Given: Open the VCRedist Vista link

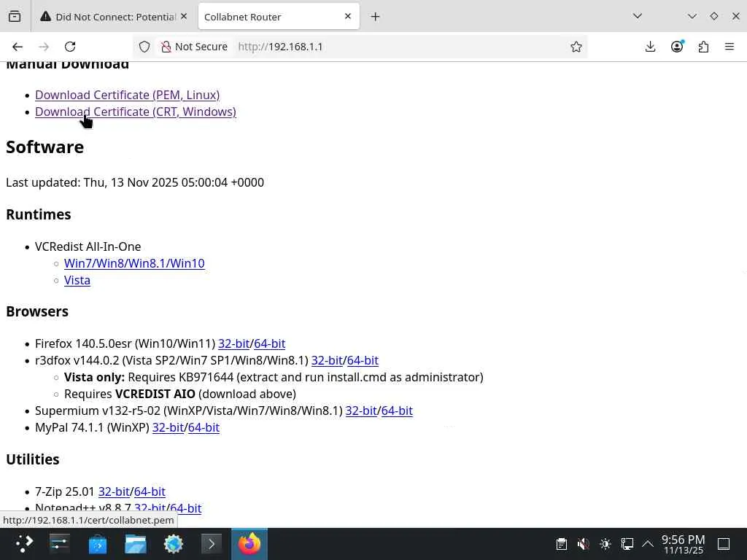Looking at the screenshot, I should [77, 280].
